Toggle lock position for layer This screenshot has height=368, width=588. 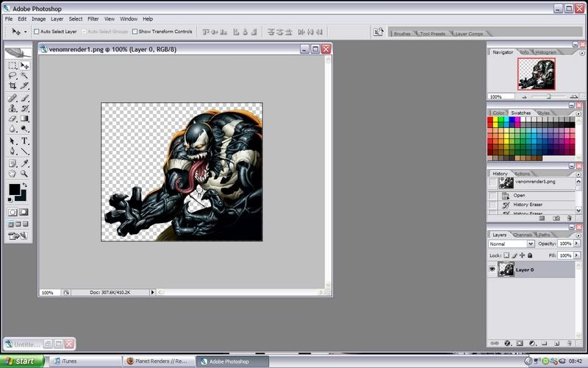[522, 255]
